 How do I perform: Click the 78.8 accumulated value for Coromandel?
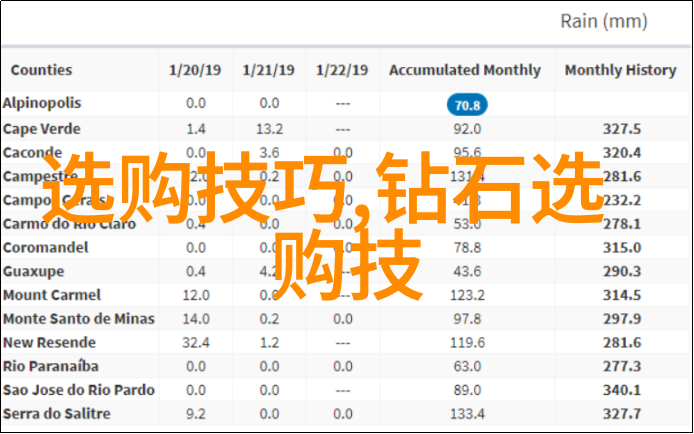[467, 247]
